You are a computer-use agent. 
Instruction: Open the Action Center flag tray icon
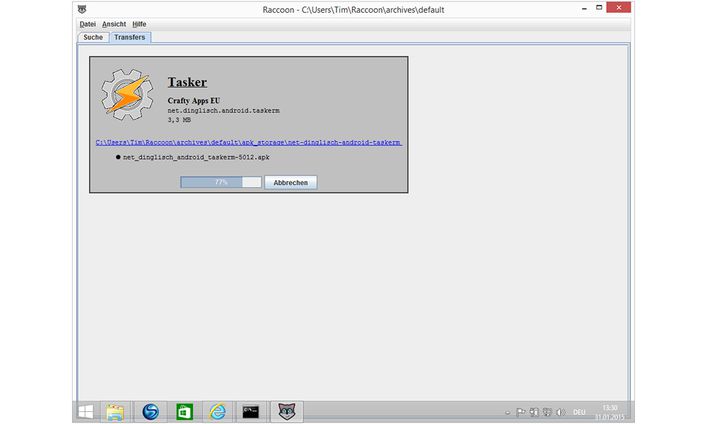(521, 412)
